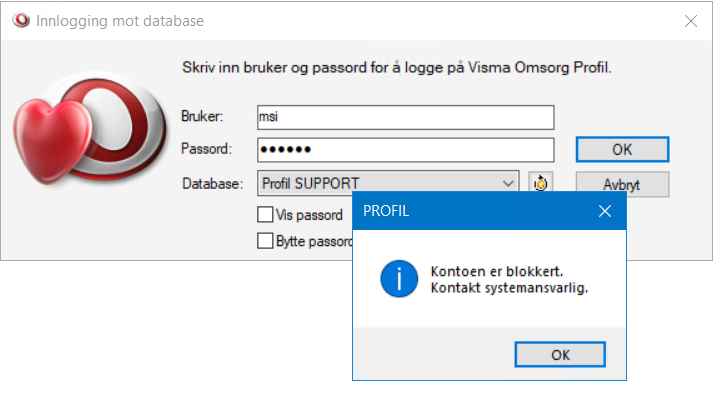Click the Vis passord label text
This screenshot has height=401, width=717.
click(309, 214)
